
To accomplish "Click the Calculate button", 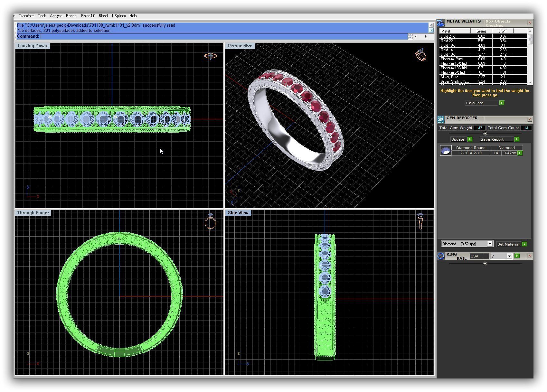I will click(482, 103).
